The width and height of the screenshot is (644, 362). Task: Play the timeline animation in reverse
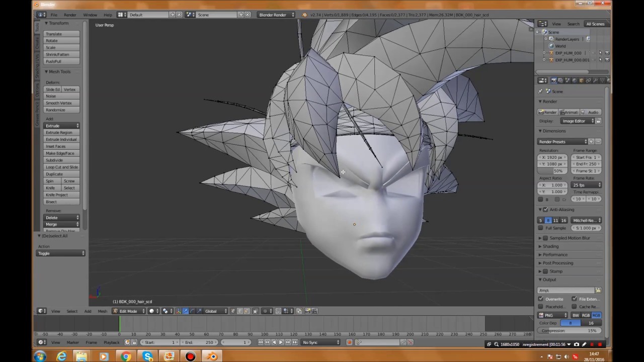click(x=274, y=342)
